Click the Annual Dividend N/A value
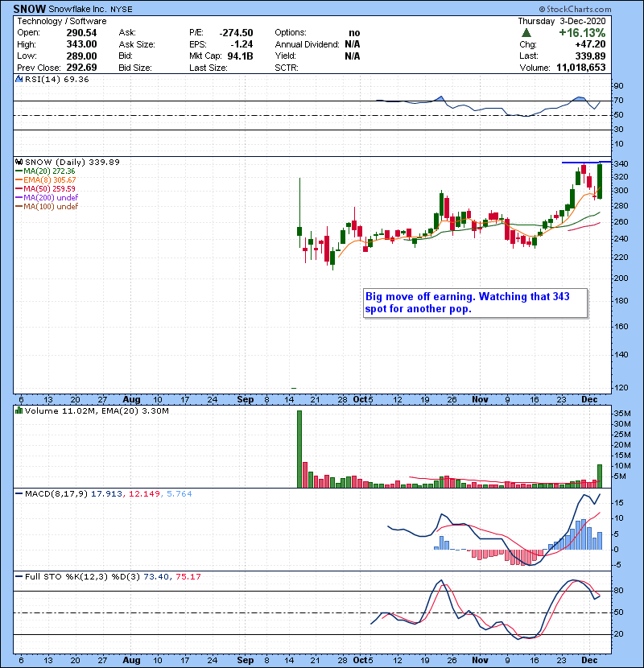Viewport: 644px width, 668px height. click(x=353, y=44)
